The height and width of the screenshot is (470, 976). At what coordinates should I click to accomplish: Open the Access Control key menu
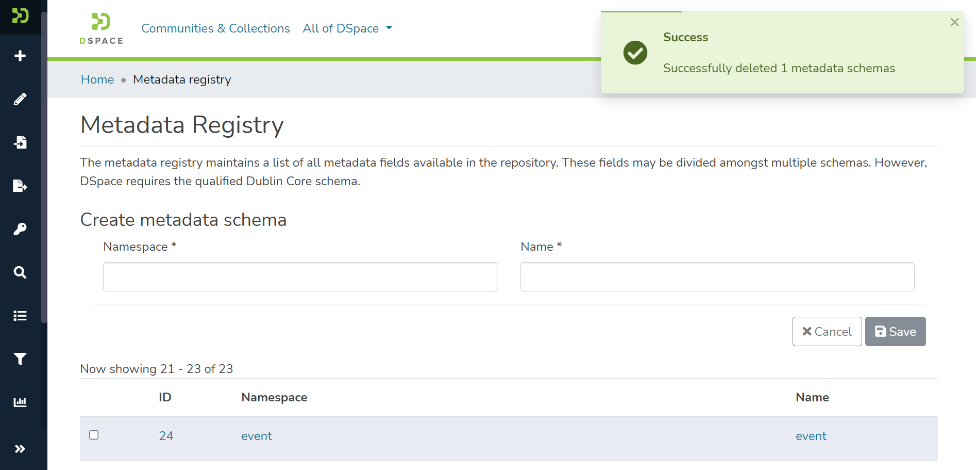pyautogui.click(x=19, y=229)
